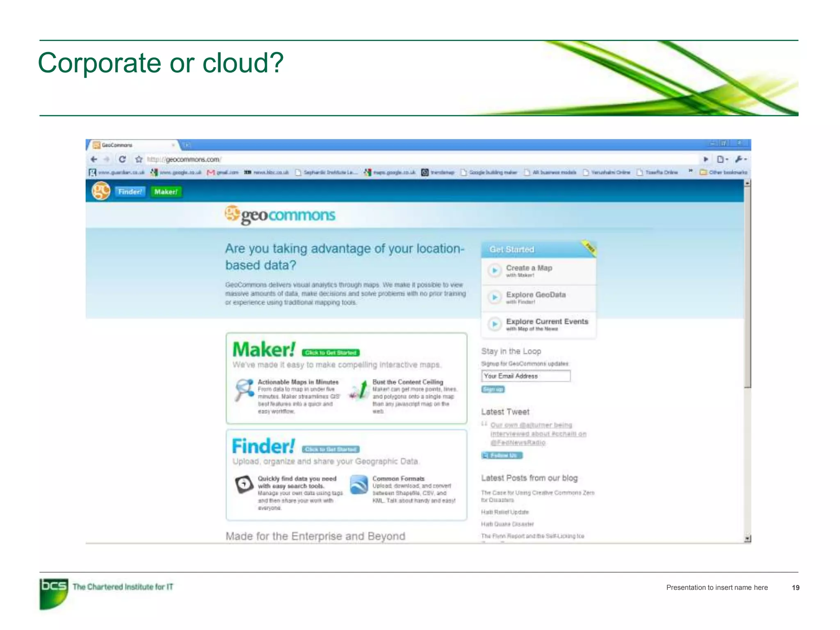The width and height of the screenshot is (840, 630).
Task: Click the GeoCommons orange logo icon
Action: 101,191
